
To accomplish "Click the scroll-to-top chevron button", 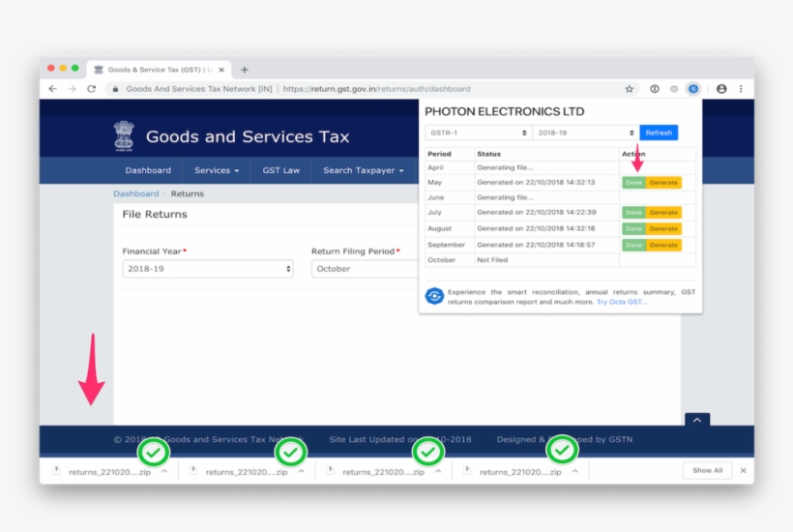I will tap(697, 420).
